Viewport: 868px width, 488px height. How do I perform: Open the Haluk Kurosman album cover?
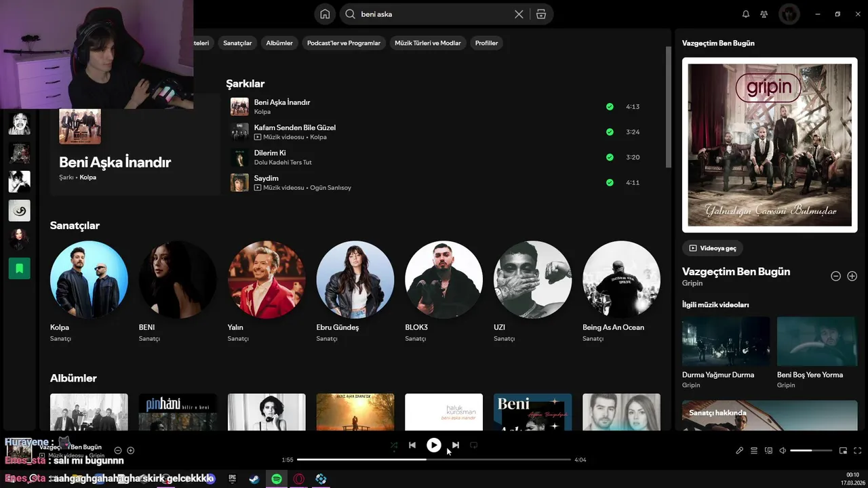pos(444,412)
